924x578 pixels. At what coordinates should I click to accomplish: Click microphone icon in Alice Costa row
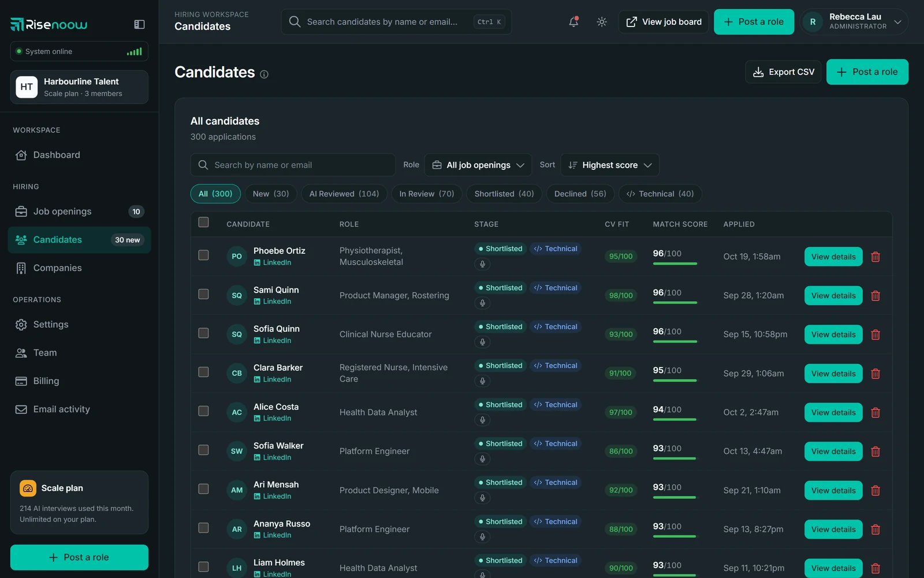[482, 420]
